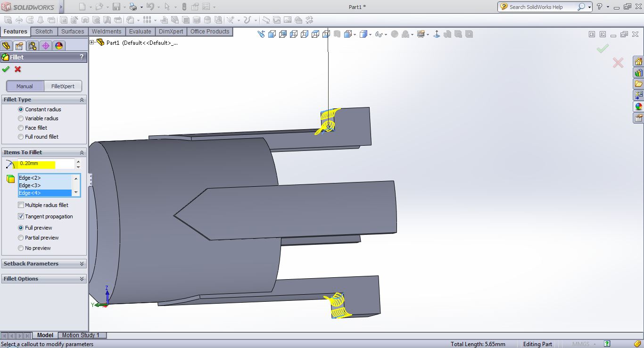Open the Design Library folder icon
644x348 pixels.
(638, 84)
